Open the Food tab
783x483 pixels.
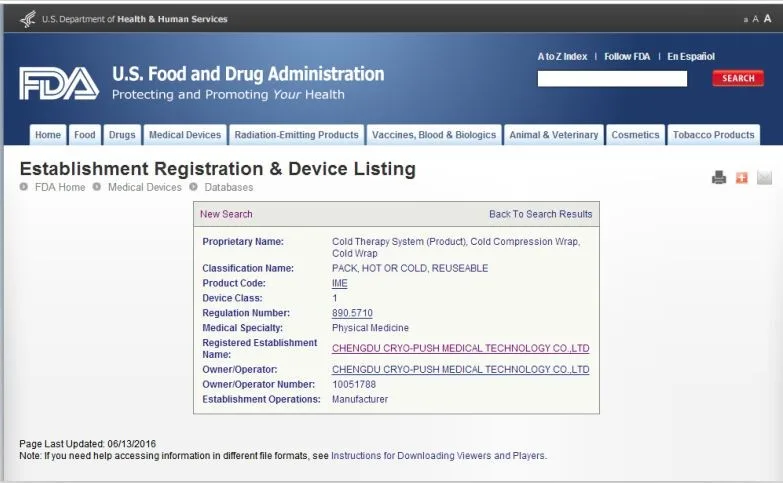pyautogui.click(x=85, y=135)
